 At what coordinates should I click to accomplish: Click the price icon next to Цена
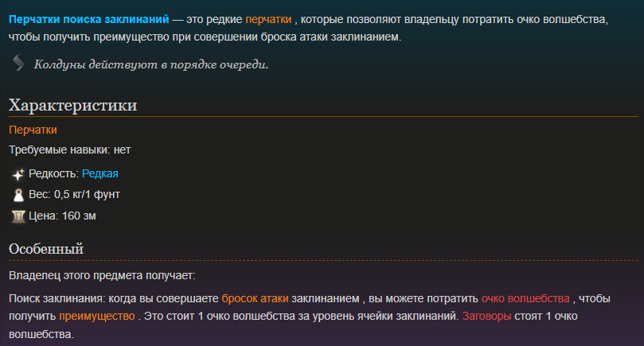coord(18,216)
